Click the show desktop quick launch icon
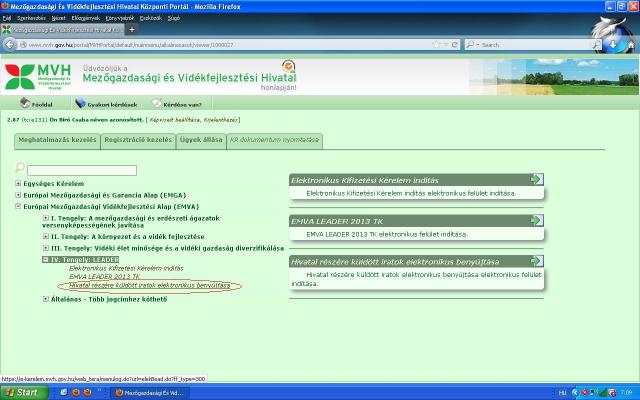Viewport: 640px width, 400px height. coord(64,392)
